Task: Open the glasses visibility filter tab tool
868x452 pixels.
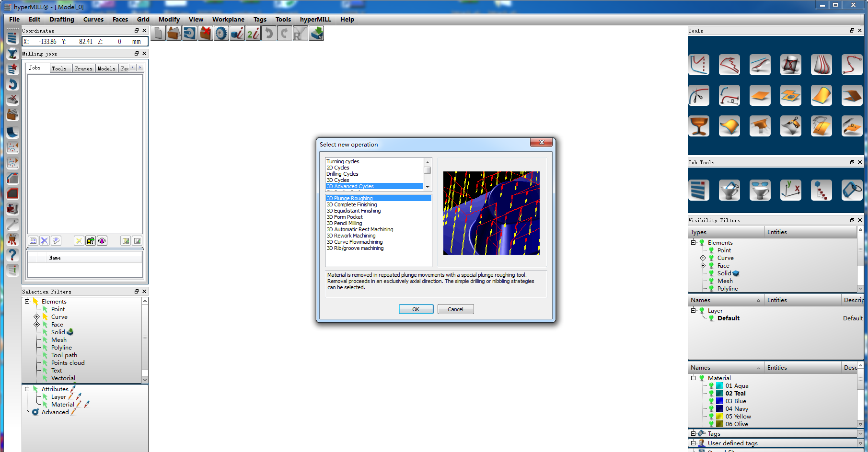Action: coord(760,190)
